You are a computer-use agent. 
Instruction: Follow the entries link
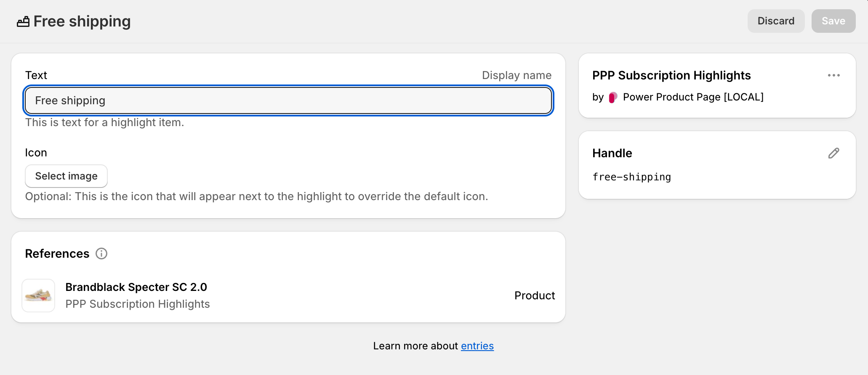coord(477,346)
